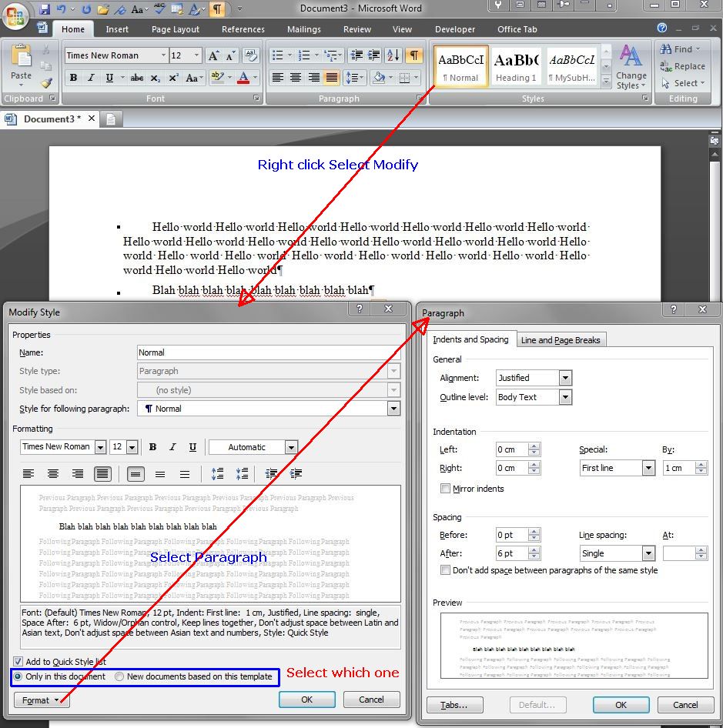Click the style Name input field

click(269, 352)
